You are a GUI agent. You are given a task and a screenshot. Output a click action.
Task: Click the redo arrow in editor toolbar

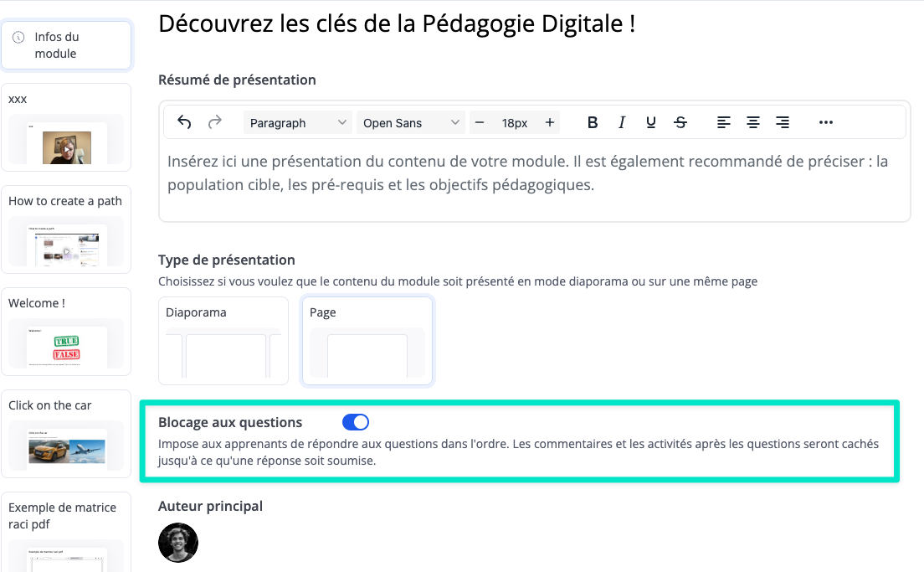(x=215, y=122)
